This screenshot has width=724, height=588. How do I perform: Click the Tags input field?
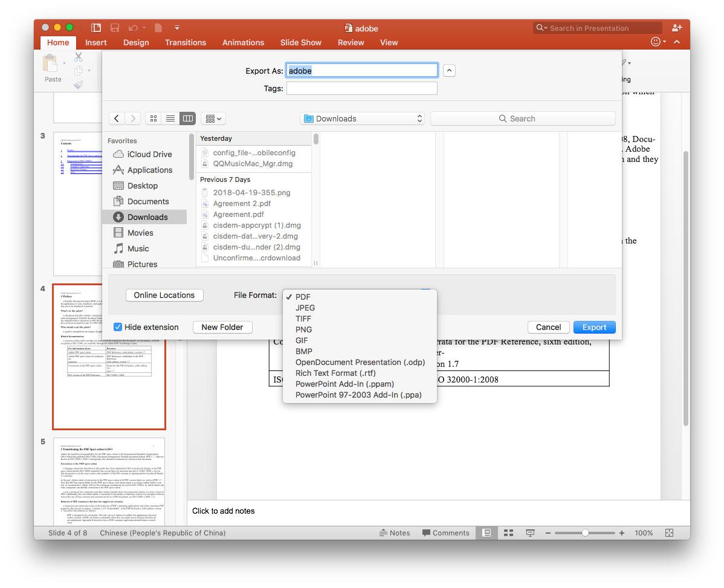pyautogui.click(x=362, y=88)
